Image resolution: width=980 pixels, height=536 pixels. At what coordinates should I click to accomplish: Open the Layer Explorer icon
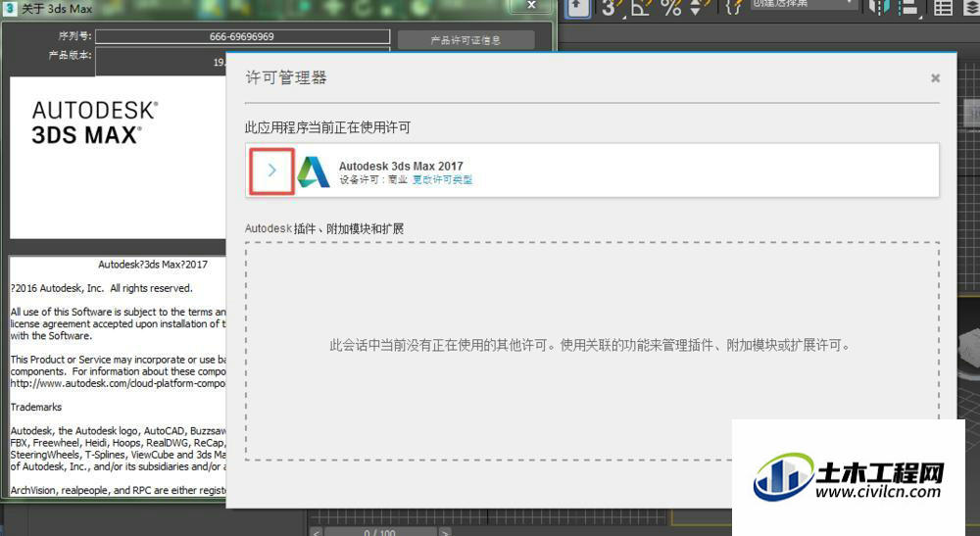coord(972,8)
